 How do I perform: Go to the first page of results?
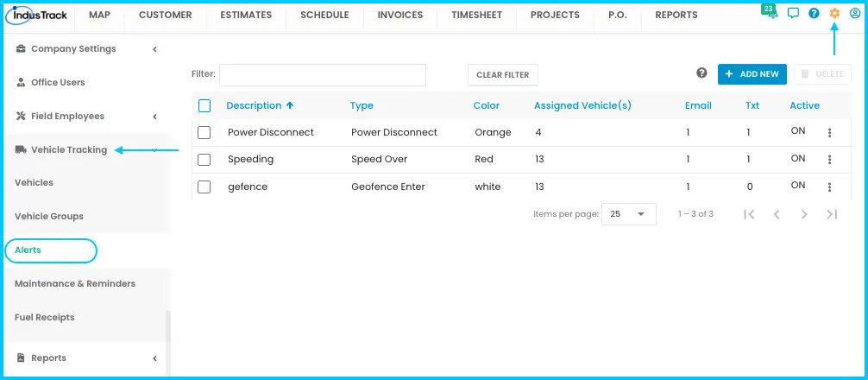click(x=749, y=214)
